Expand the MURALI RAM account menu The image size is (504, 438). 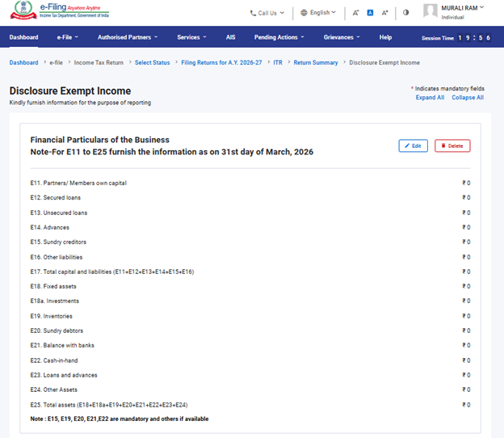462,8
